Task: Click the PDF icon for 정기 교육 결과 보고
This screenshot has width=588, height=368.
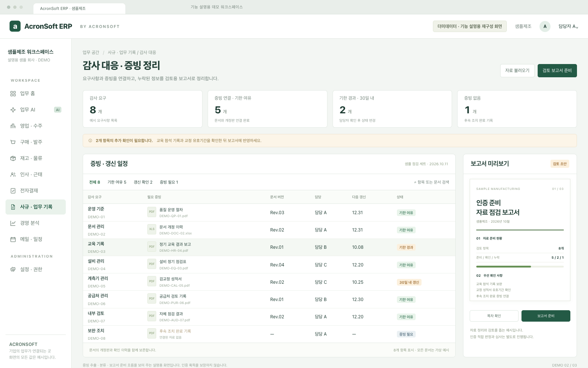Action: (152, 247)
